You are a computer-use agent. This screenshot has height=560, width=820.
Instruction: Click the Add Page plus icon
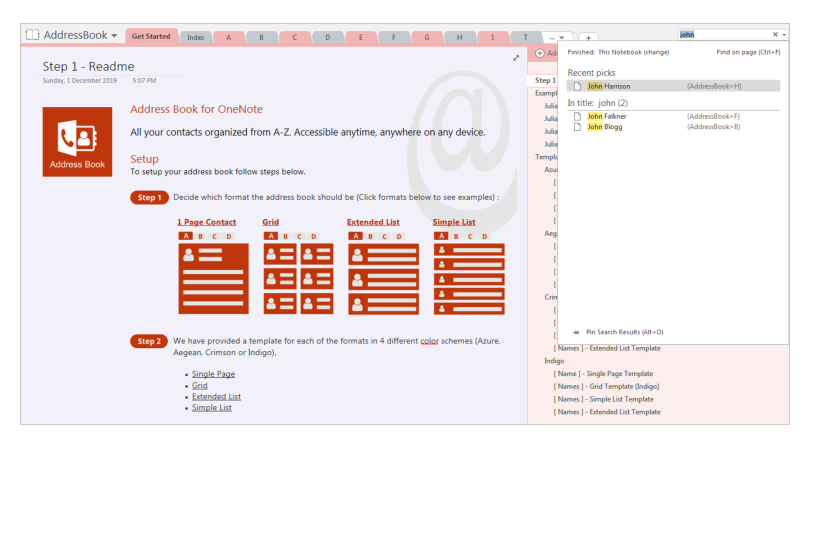[540, 53]
